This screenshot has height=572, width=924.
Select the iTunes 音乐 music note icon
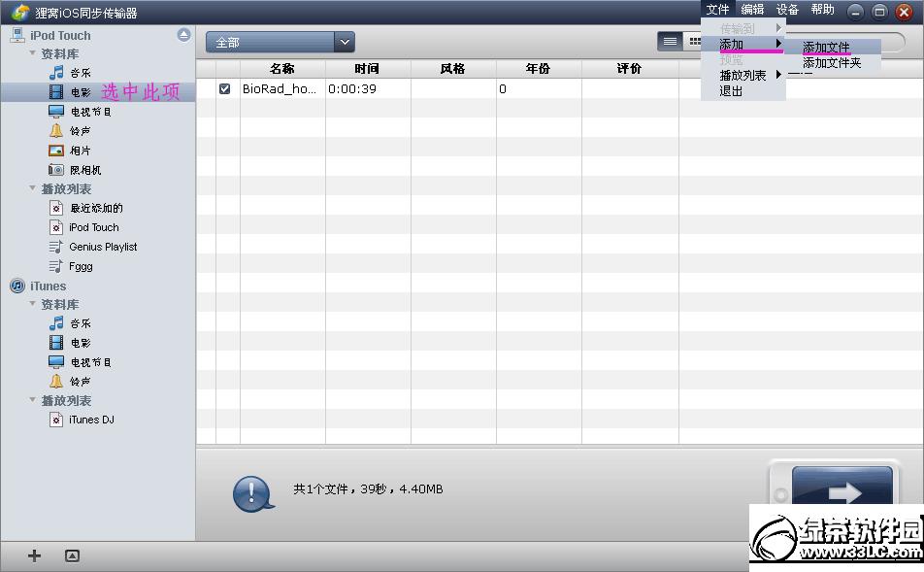coord(56,323)
